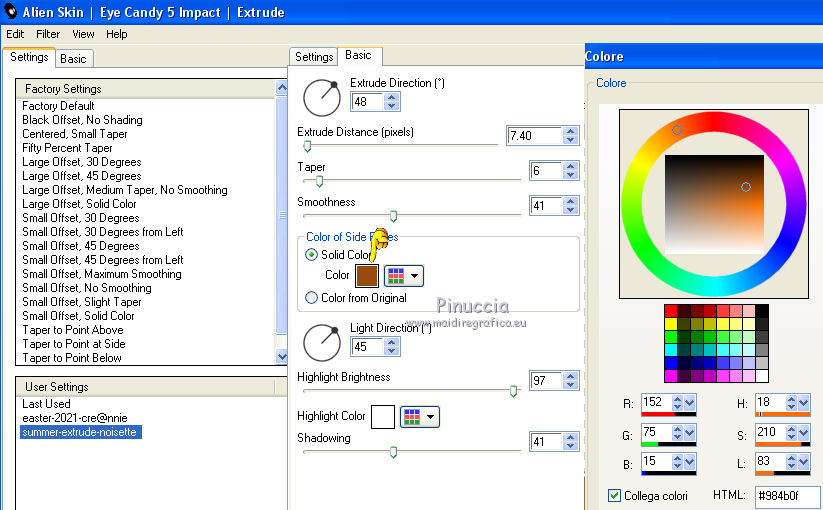Click Factory Settings scrollbar down arrow
823x510 pixels.
(282, 357)
